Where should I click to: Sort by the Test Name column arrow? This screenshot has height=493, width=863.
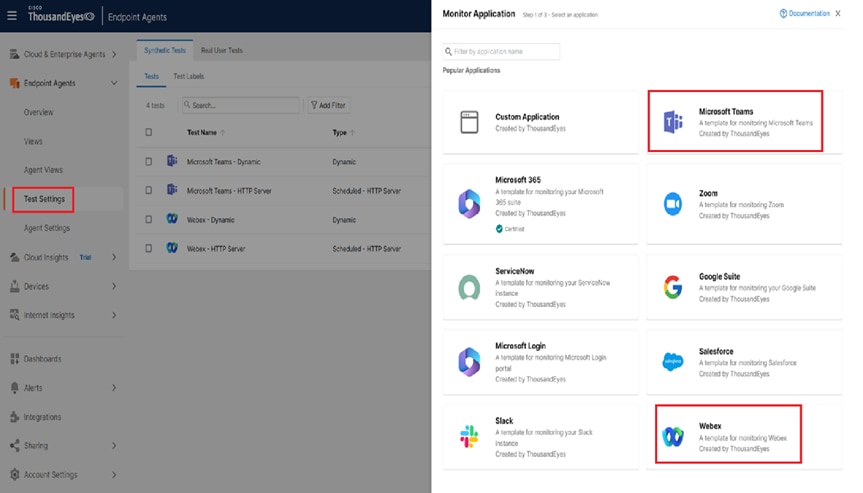pos(222,133)
